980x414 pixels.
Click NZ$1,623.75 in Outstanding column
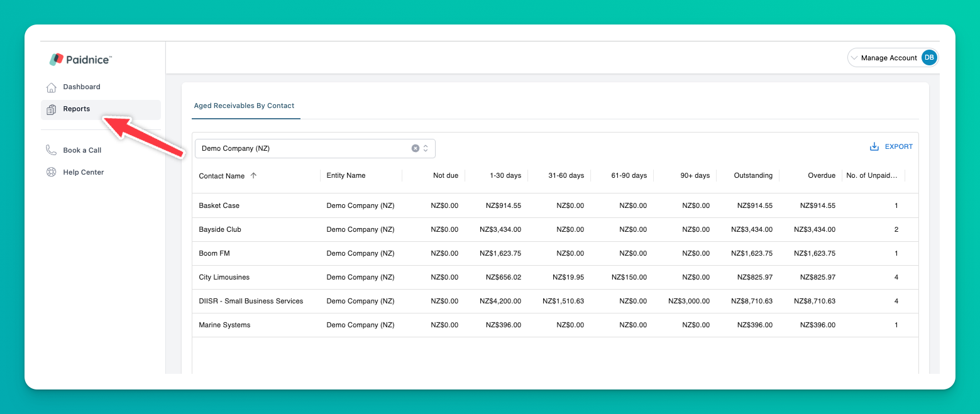752,253
